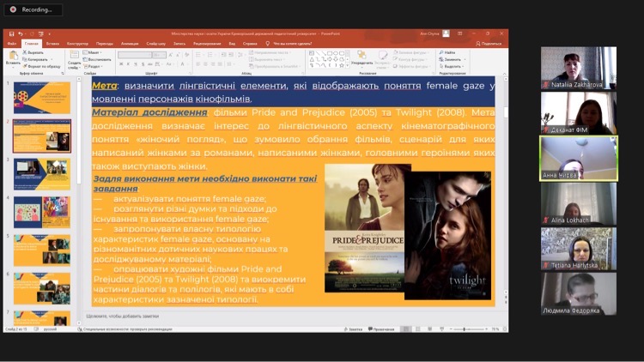
Task: Click the Save icon in quick access toolbar
Action: 11,33
